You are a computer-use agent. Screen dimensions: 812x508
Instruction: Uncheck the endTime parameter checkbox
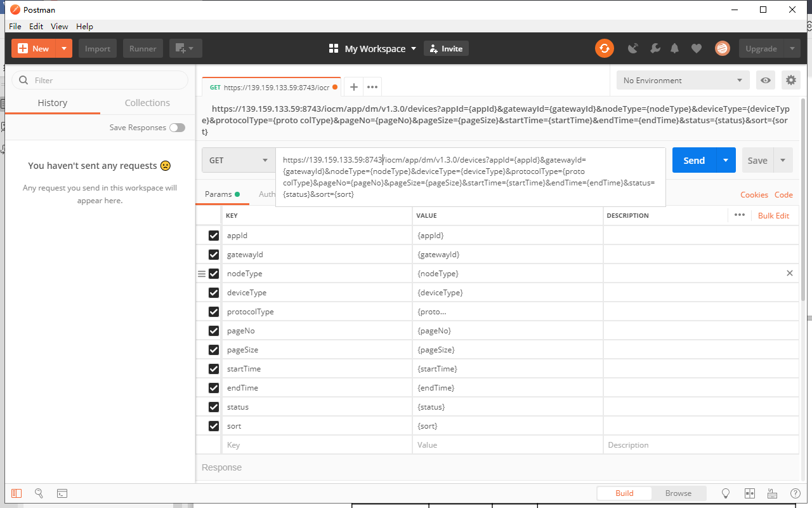214,388
